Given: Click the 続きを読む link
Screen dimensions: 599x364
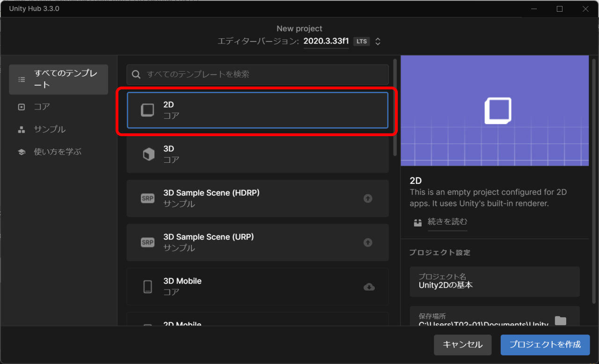Looking at the screenshot, I should pos(447,222).
